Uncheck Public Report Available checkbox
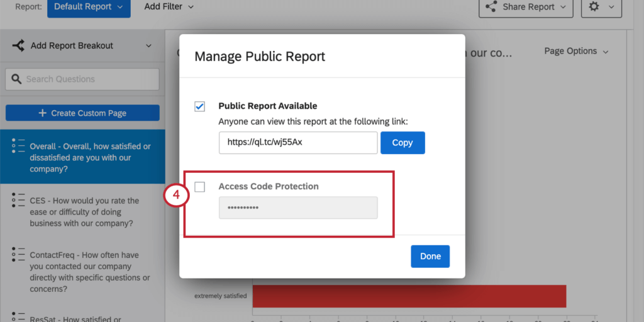Image resolution: width=644 pixels, height=322 pixels. tap(199, 106)
